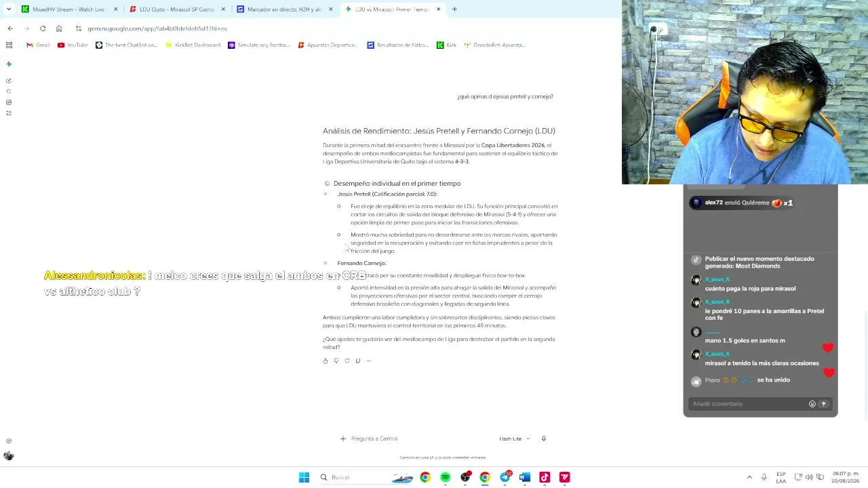Show hidden system tray icons
The image size is (868, 488).
coord(749,477)
